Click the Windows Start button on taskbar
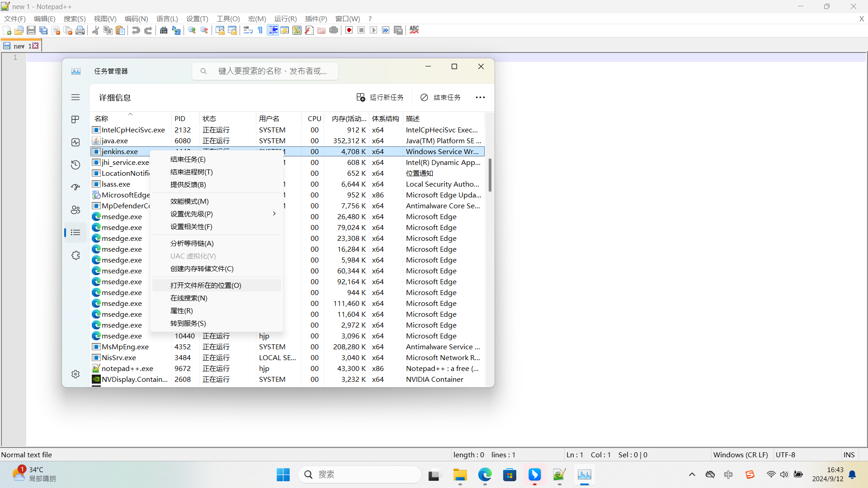 pyautogui.click(x=283, y=474)
